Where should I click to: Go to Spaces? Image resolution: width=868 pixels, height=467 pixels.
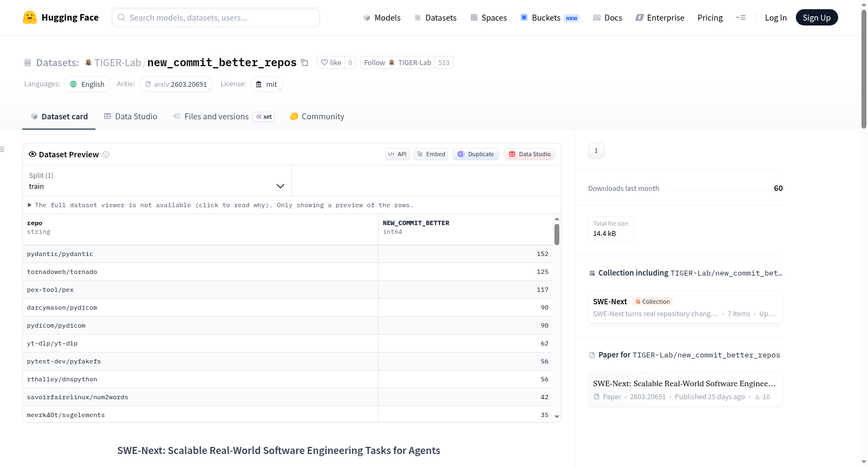(x=488, y=17)
